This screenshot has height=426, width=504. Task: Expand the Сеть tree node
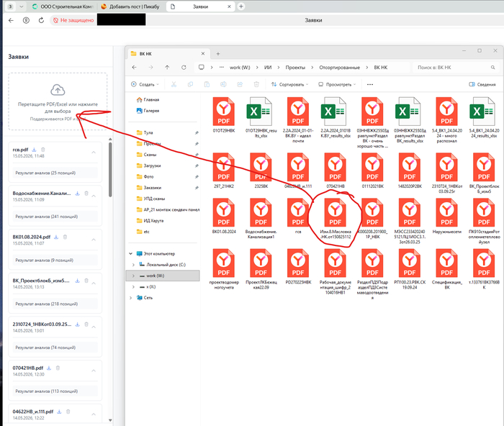click(x=131, y=298)
